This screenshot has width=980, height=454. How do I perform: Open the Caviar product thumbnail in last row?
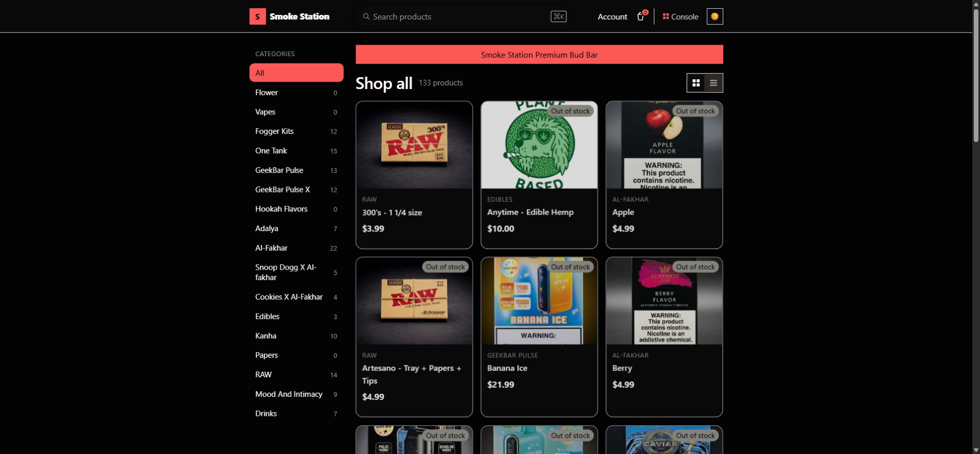click(664, 440)
